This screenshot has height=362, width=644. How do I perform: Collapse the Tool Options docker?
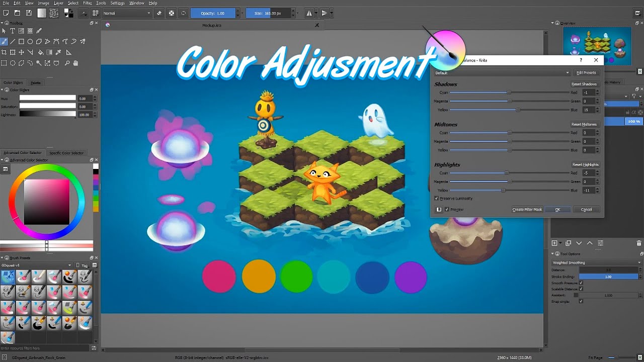click(553, 254)
